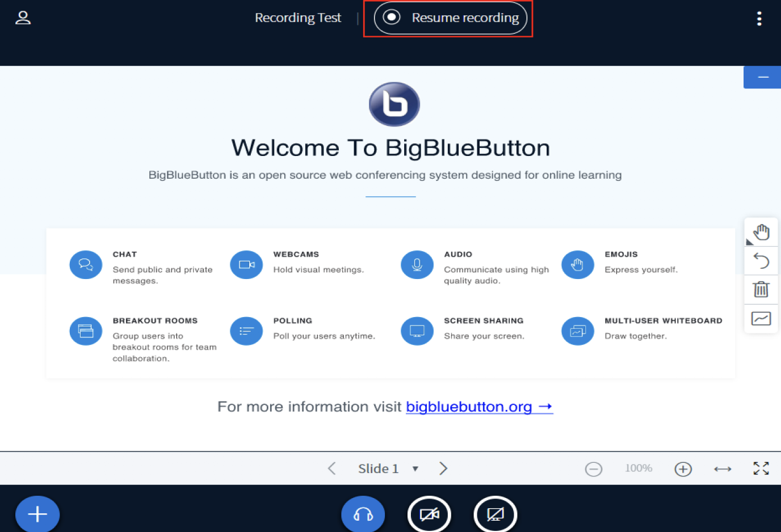Click the Screen Sharing icon on slide
This screenshot has height=532, width=781.
click(x=417, y=331)
